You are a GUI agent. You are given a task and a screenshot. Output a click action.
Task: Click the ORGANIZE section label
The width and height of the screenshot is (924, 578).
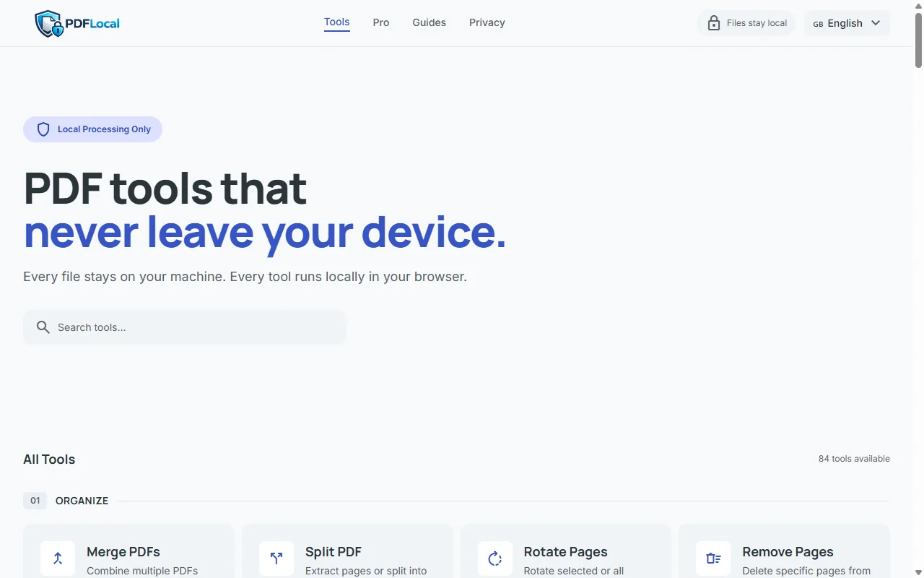coord(82,501)
